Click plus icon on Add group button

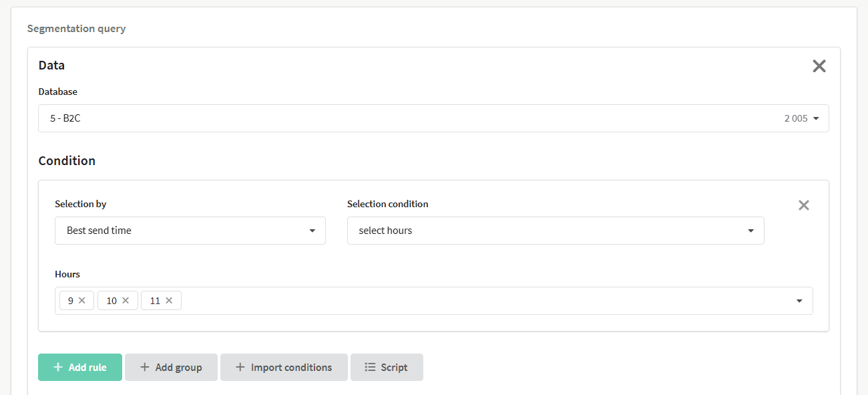(x=145, y=367)
